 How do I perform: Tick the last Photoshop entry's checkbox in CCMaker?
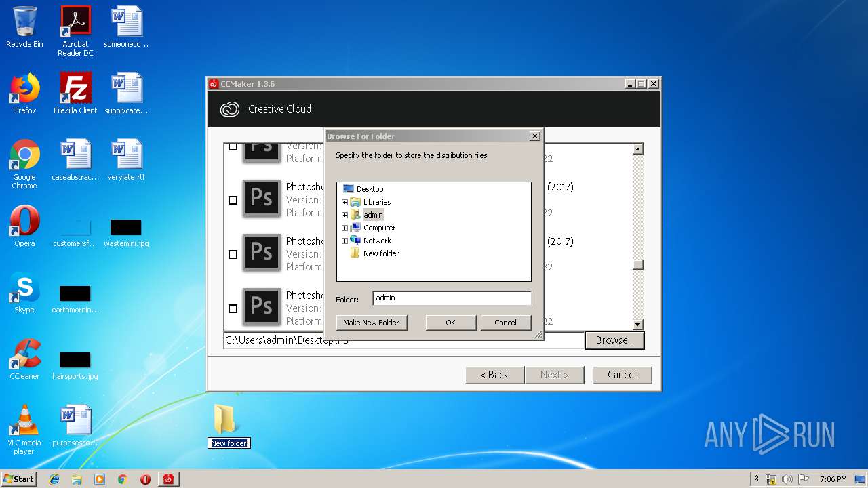pos(233,308)
